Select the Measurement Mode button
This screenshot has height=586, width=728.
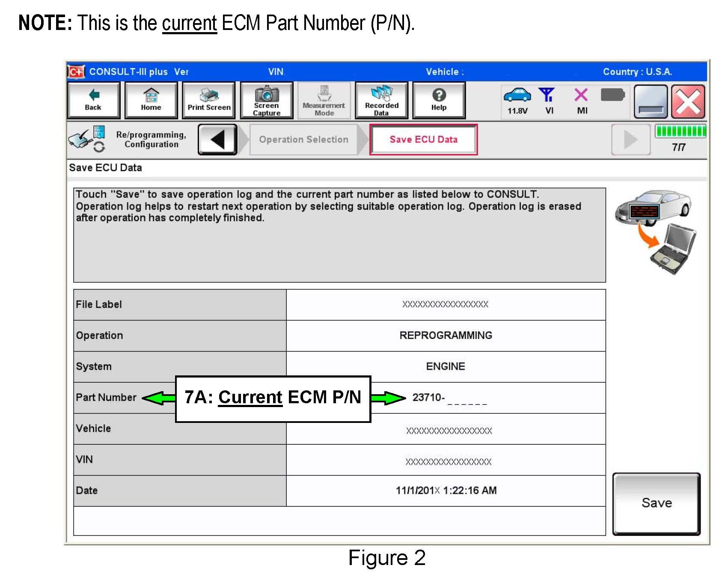324,100
